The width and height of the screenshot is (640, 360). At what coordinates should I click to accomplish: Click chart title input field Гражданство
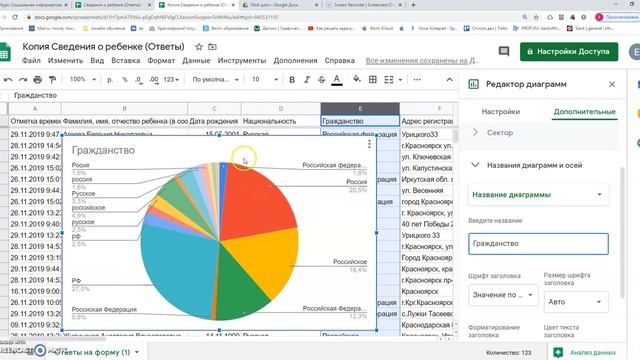(538, 244)
